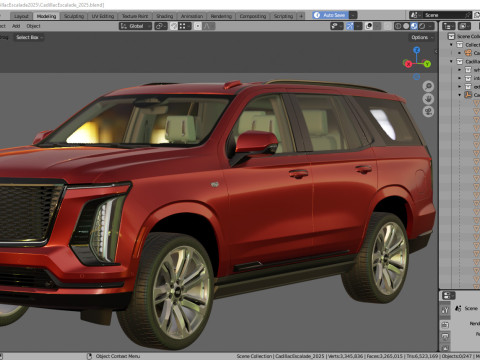Open the Options dropdown in viewport
480x360 pixels.
tap(422, 37)
